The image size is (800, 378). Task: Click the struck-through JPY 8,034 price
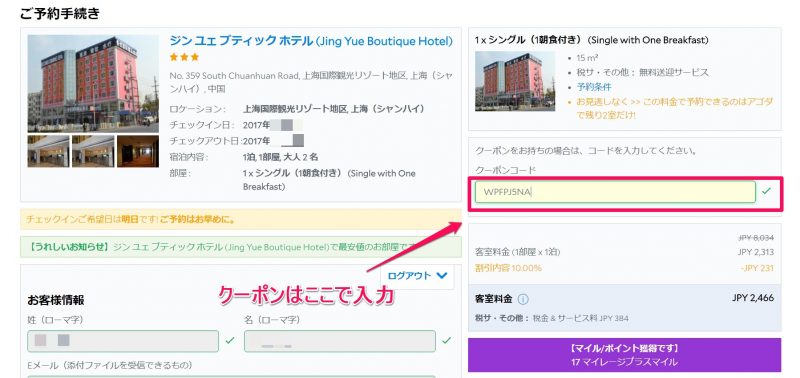(756, 238)
